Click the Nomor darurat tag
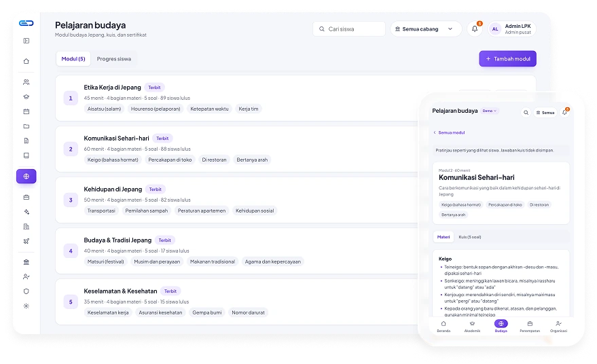The height and width of the screenshot is (364, 597). (x=249, y=313)
